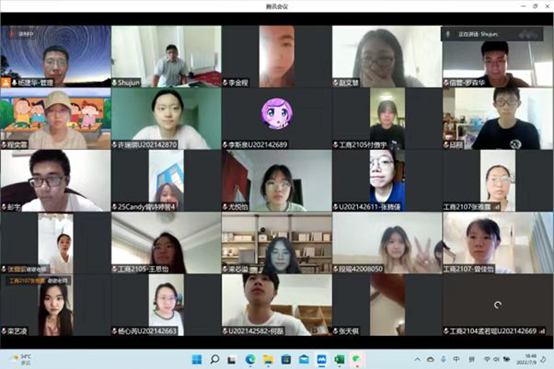
Task: Open File Explorer from the taskbar
Action: 268,359
